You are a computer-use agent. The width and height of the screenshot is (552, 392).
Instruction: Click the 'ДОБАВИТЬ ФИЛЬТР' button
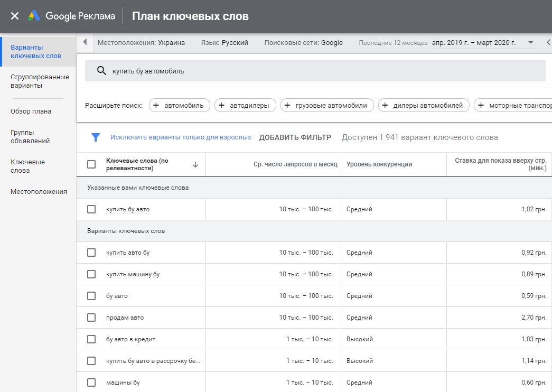point(295,137)
